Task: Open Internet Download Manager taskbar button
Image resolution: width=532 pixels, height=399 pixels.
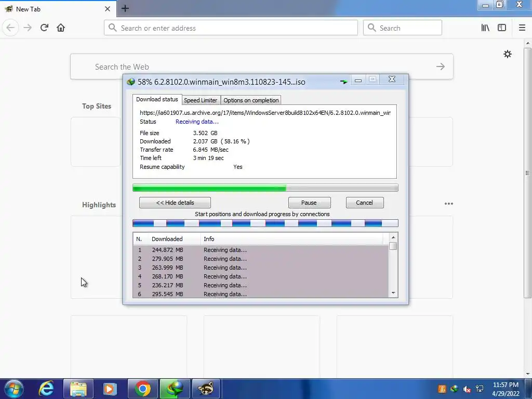Action: [x=175, y=389]
